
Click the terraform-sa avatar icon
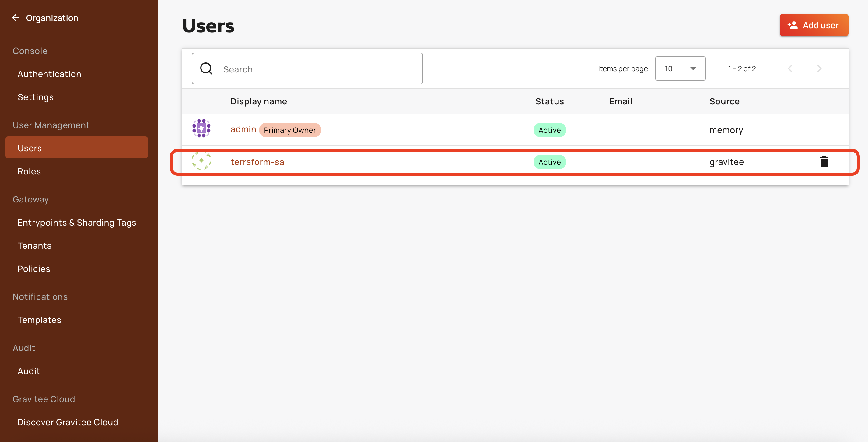tap(201, 161)
